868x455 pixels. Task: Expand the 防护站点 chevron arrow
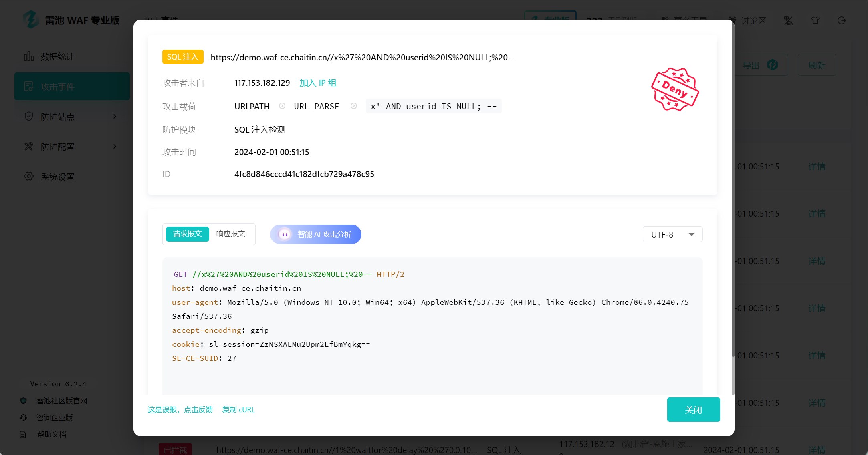click(x=115, y=117)
